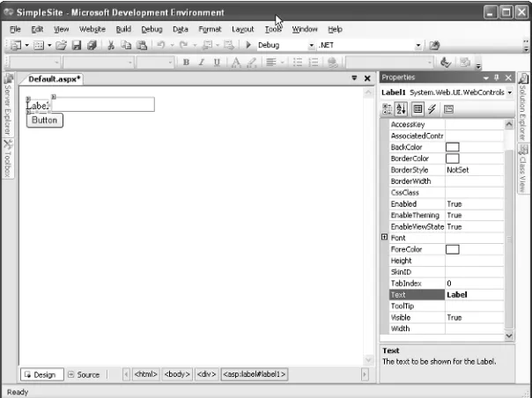Click the Redo toolbar icon

[183, 45]
